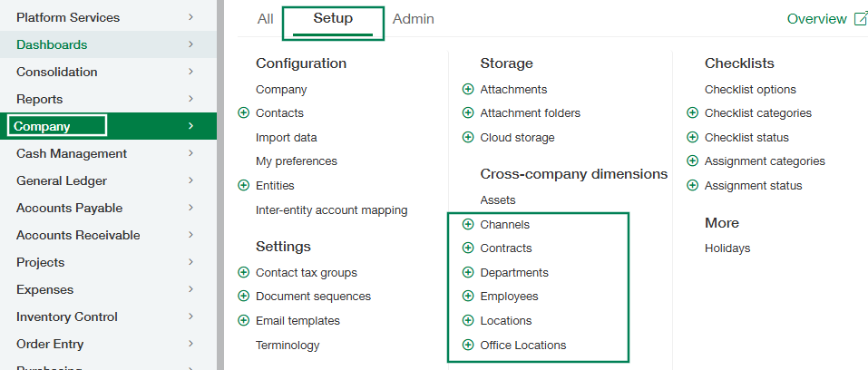868x370 pixels.
Task: Open Assets under Cross-company dimensions
Action: 498,200
